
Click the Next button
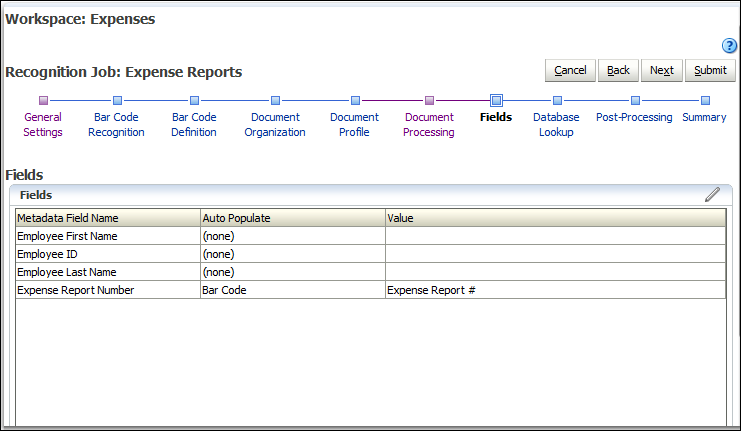coord(662,70)
